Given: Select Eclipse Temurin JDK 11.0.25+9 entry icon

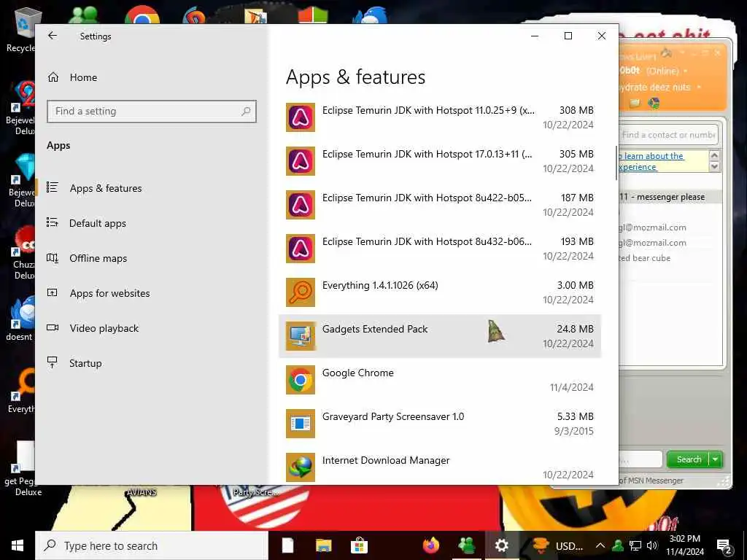Looking at the screenshot, I should pyautogui.click(x=300, y=117).
